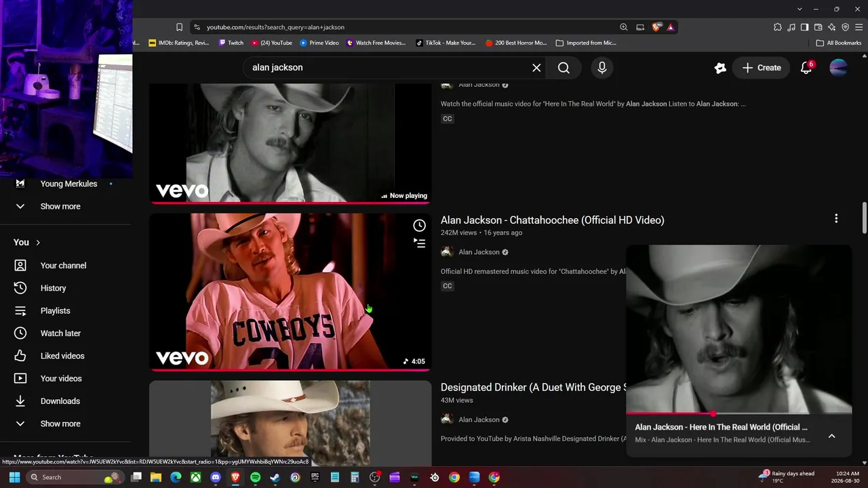Add Chattahoochee to queue via list icon

pos(419,243)
